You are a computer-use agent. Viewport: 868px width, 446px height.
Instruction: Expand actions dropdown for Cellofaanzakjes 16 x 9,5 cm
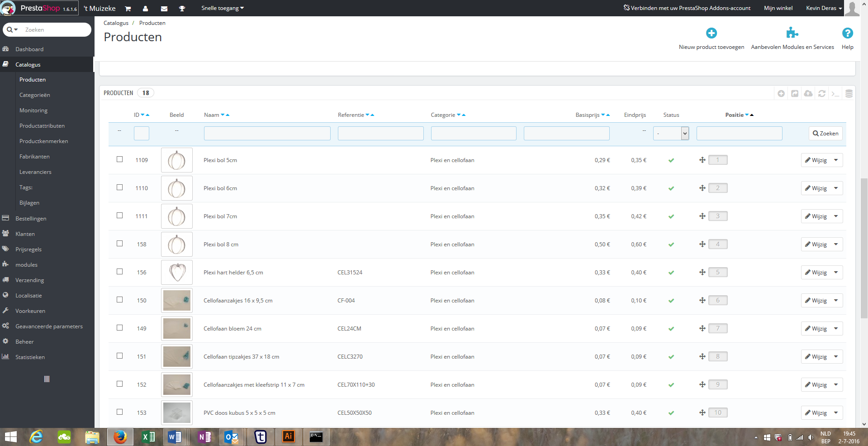836,300
